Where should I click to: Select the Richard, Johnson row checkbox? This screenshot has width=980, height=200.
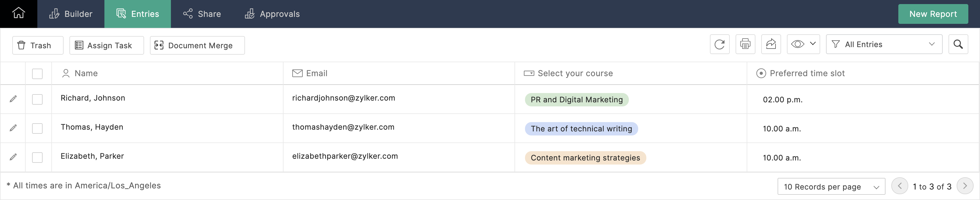37,99
